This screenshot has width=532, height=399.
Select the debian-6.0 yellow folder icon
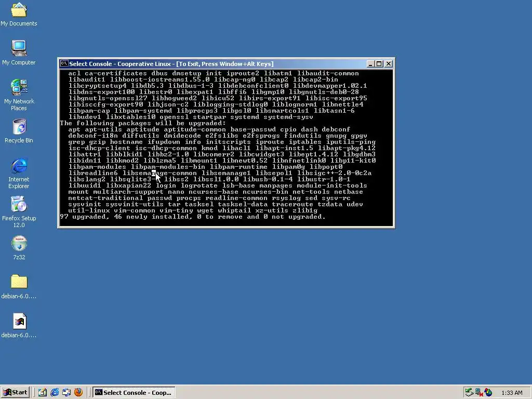pyautogui.click(x=19, y=287)
